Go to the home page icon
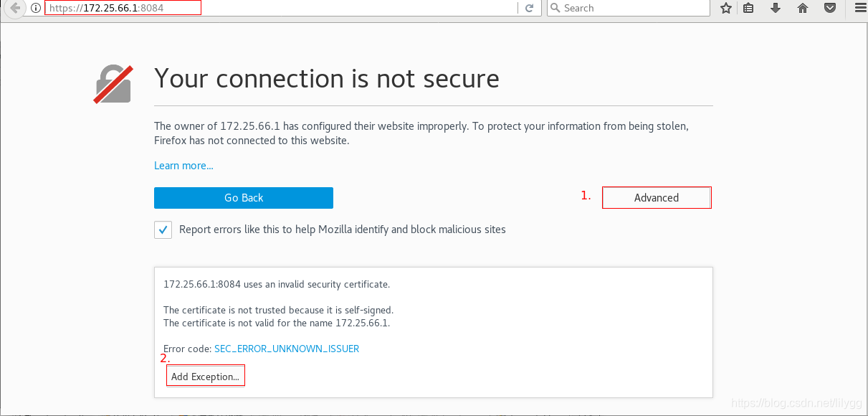Image resolution: width=868 pixels, height=416 pixels. click(x=803, y=8)
